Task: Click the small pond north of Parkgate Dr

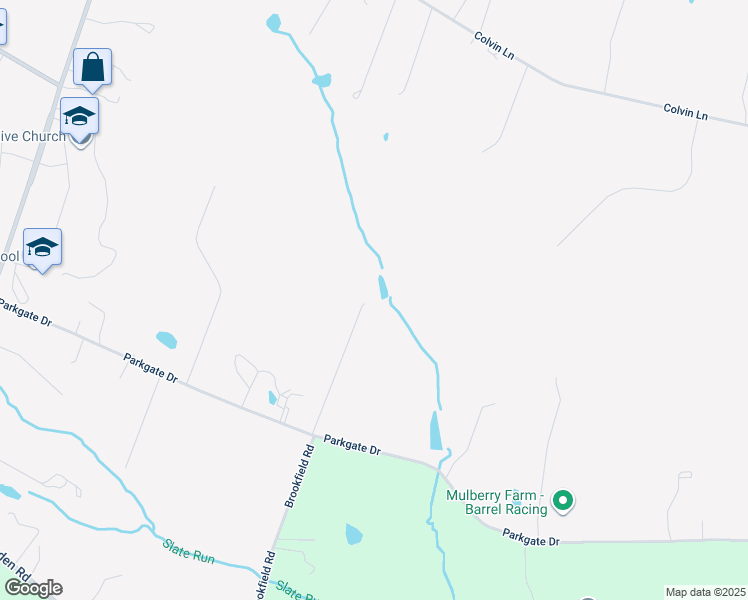Action: 166,340
